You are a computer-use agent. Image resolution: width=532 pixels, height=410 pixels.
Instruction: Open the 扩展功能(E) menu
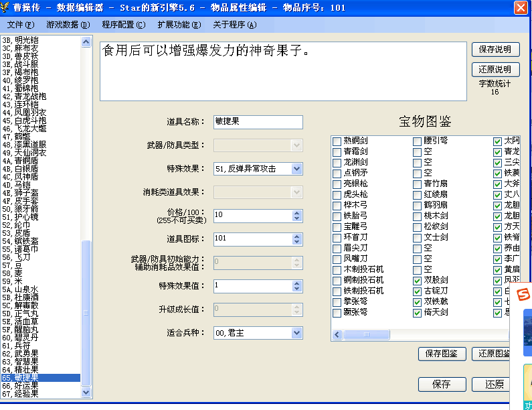point(179,25)
